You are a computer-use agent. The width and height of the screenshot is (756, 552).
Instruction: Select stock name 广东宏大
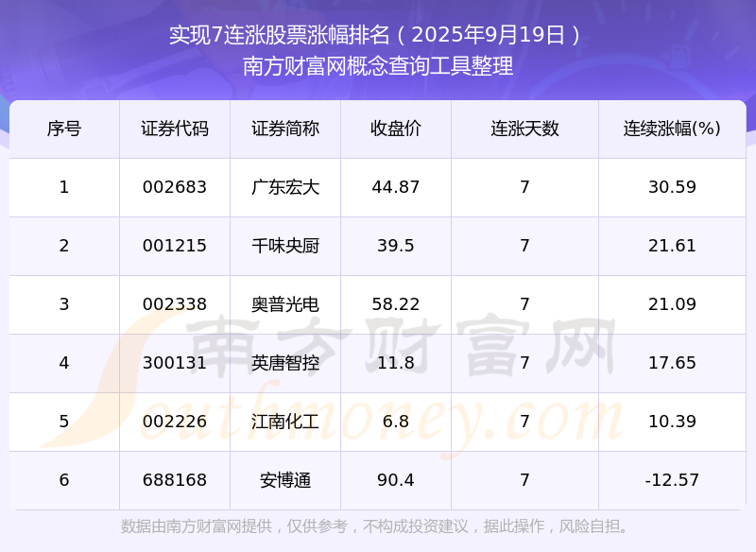[x=285, y=187]
